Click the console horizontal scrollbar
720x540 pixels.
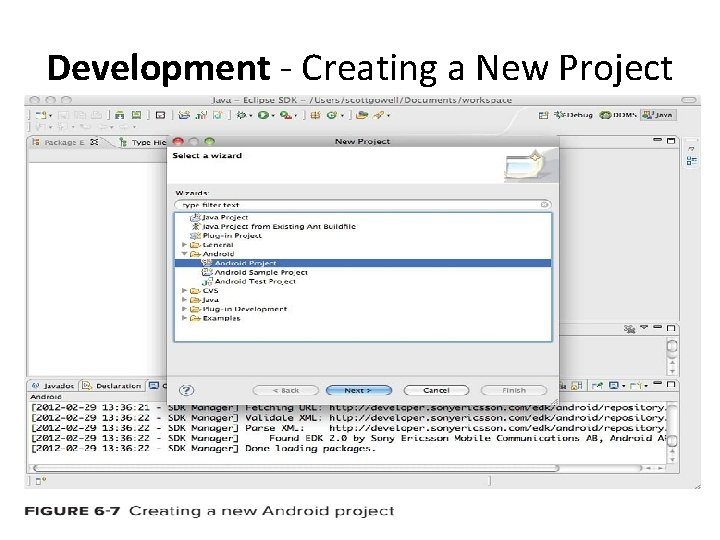tap(296, 468)
